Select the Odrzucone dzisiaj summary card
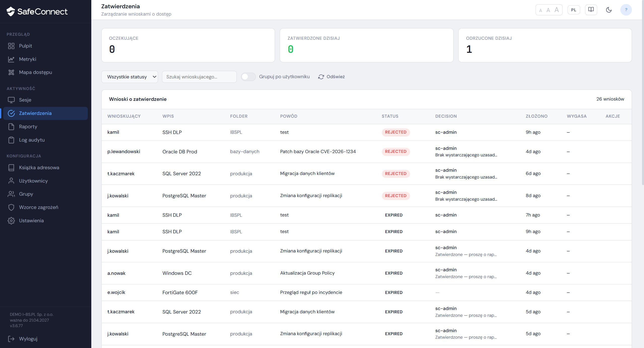644x348 pixels. (545, 45)
